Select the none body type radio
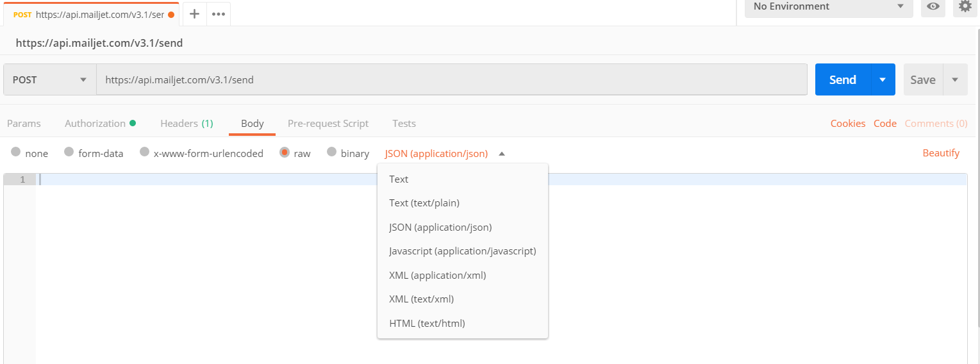The height and width of the screenshot is (364, 980). click(16, 153)
